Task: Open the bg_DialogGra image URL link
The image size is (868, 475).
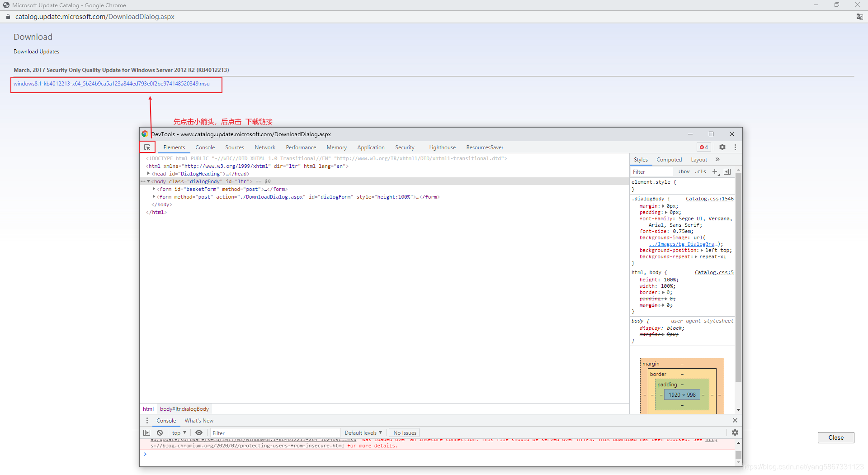Action: pos(684,244)
